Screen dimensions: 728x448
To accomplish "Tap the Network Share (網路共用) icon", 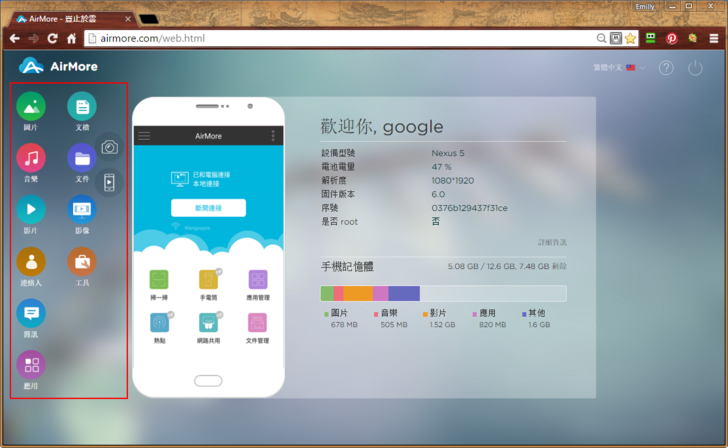I will [208, 323].
